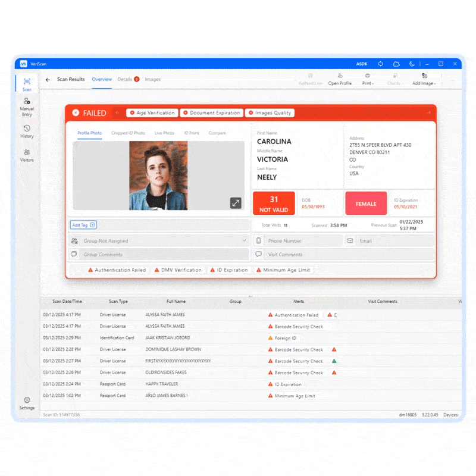Select the HAPPY TRAVELER row
This screenshot has width=476, height=476.
tap(250, 384)
